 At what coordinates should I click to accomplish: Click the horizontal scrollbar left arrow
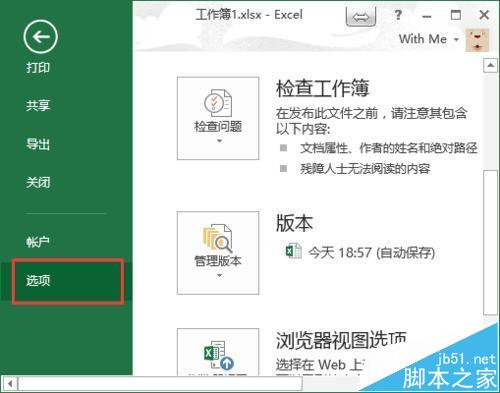pyautogui.click(x=10, y=383)
